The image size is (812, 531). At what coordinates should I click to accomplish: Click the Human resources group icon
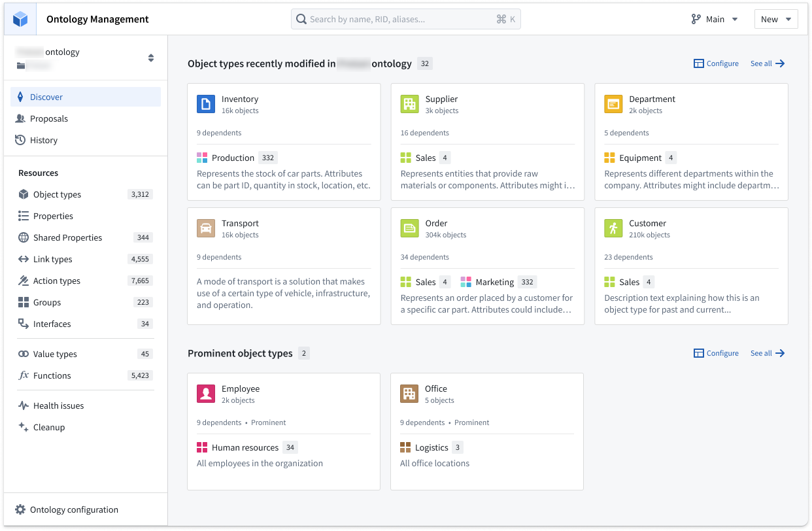tap(202, 447)
